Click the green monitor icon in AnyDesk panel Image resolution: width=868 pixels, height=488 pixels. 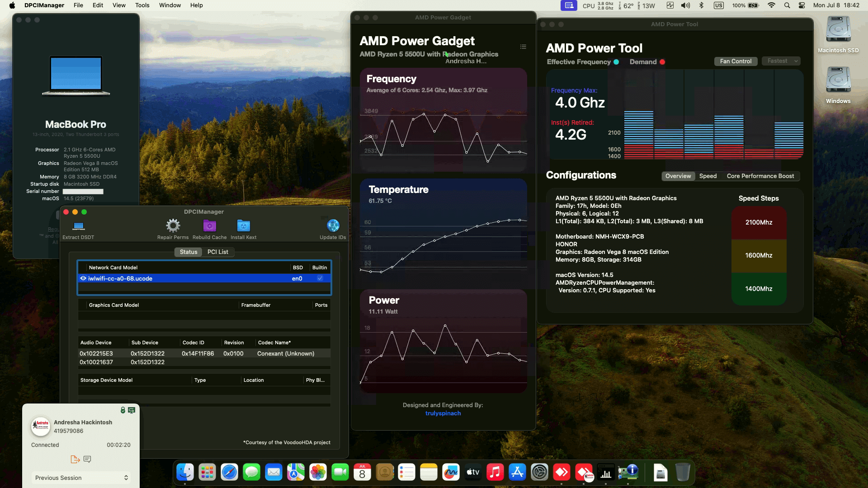(132, 410)
